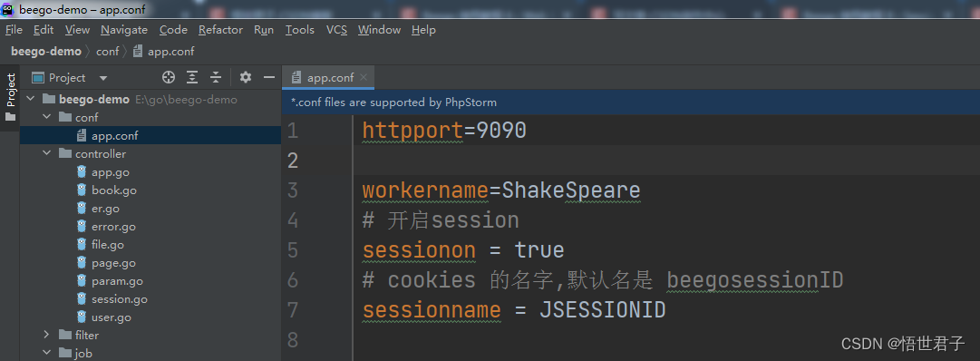The image size is (980, 361).
Task: Select the beego-demo root folder row
Action: [150, 99]
